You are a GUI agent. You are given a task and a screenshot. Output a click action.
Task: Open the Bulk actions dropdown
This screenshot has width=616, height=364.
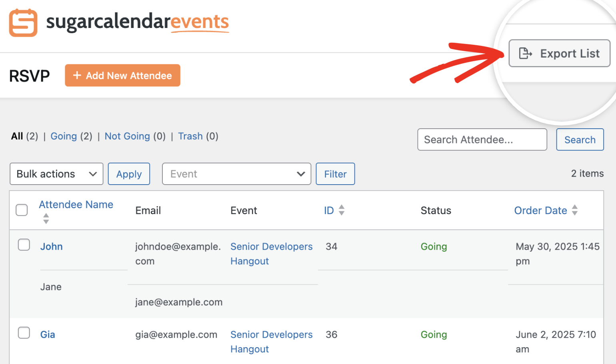click(56, 174)
